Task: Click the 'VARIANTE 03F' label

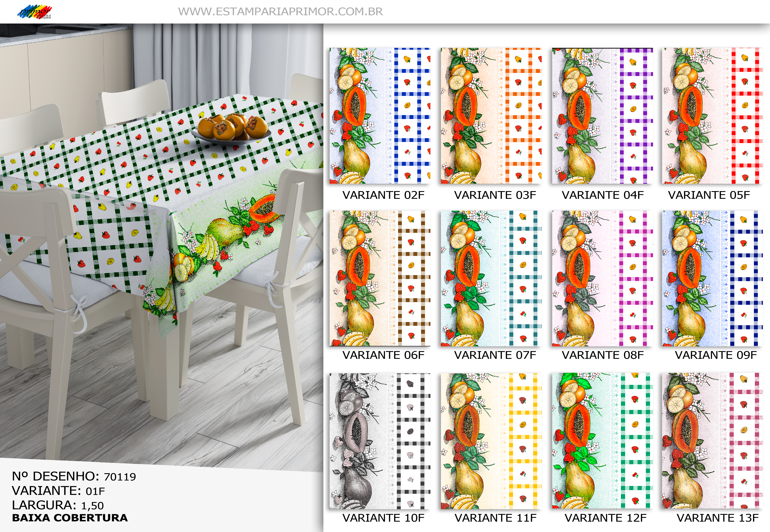Action: coord(495,195)
